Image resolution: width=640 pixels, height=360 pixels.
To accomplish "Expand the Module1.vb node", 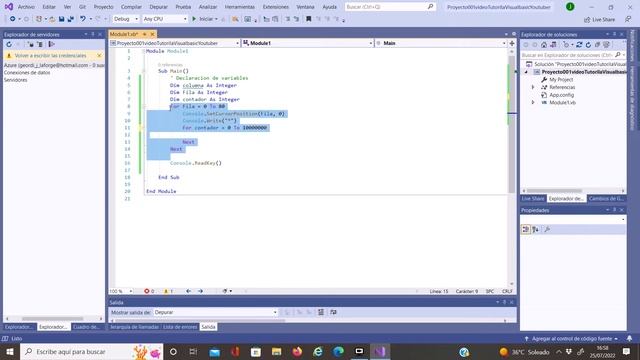I will pos(533,102).
